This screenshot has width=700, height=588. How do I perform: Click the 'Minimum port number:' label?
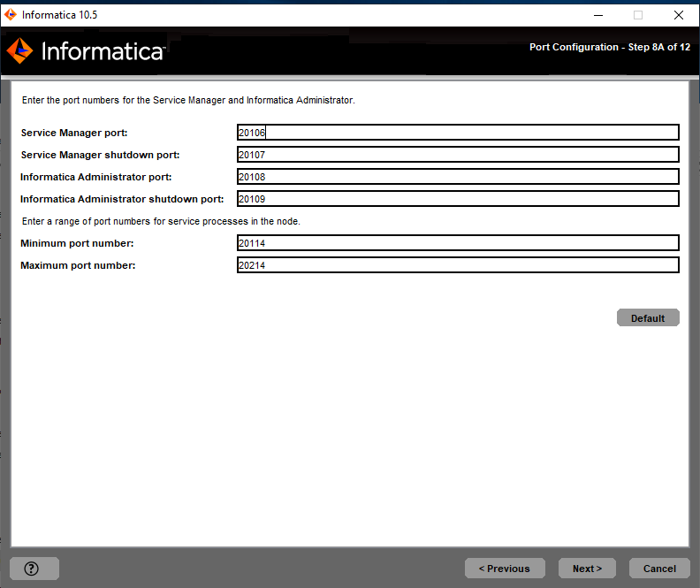pos(77,243)
